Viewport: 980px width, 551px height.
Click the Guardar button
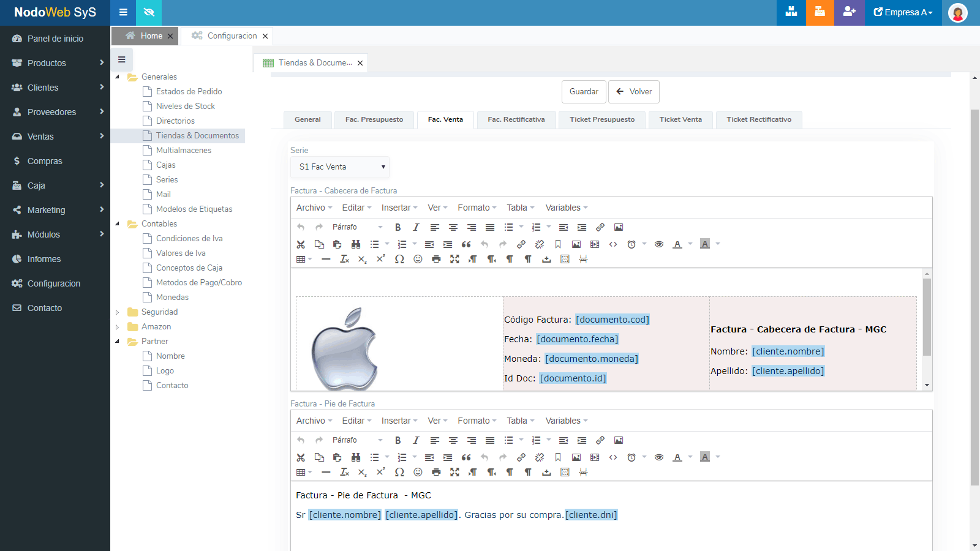(x=584, y=91)
